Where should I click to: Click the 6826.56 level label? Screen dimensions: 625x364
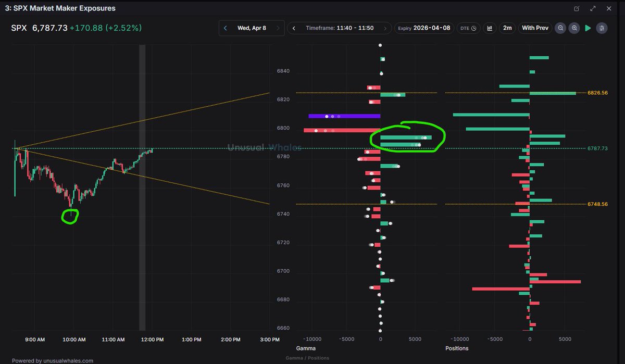(x=597, y=93)
